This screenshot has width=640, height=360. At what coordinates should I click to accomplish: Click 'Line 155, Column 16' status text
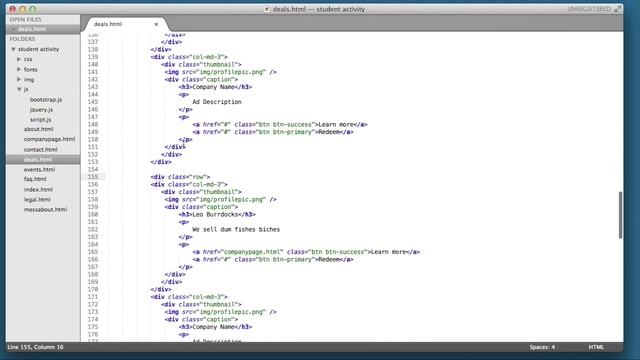coord(36,347)
